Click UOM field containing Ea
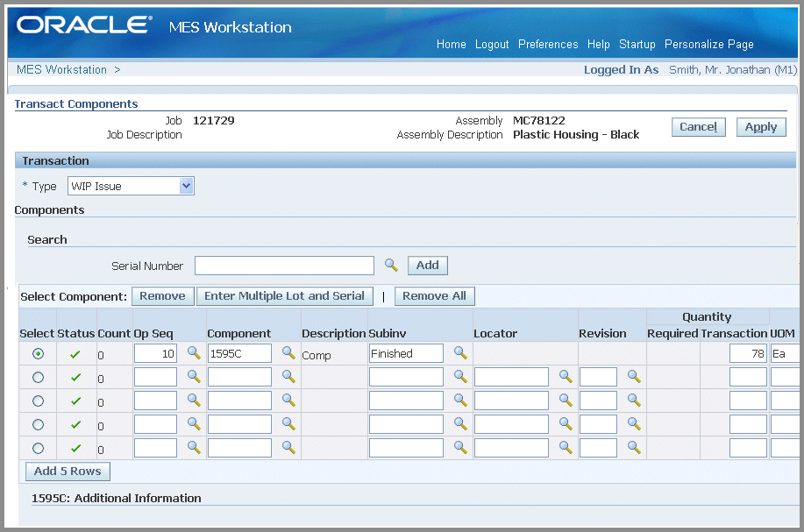Image resolution: width=804 pixels, height=532 pixels. 785,353
